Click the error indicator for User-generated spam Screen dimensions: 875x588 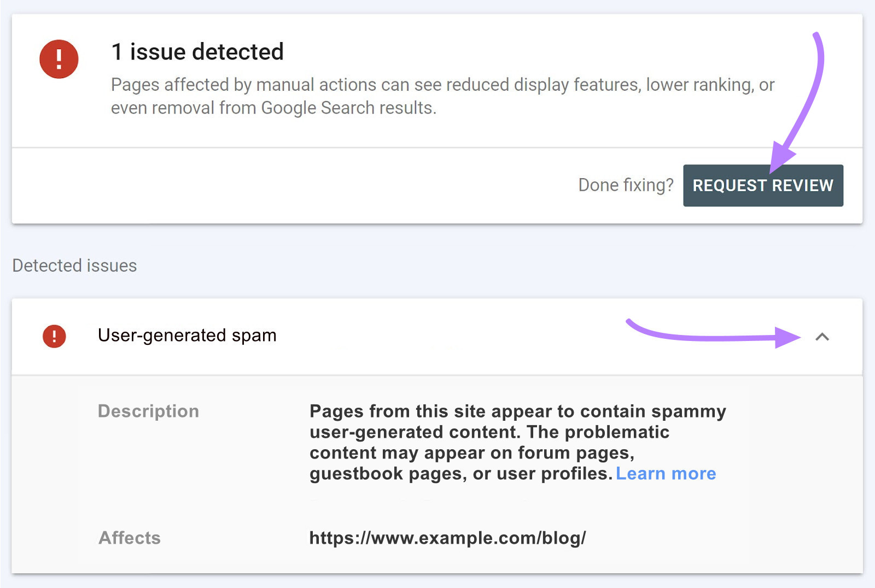(55, 336)
